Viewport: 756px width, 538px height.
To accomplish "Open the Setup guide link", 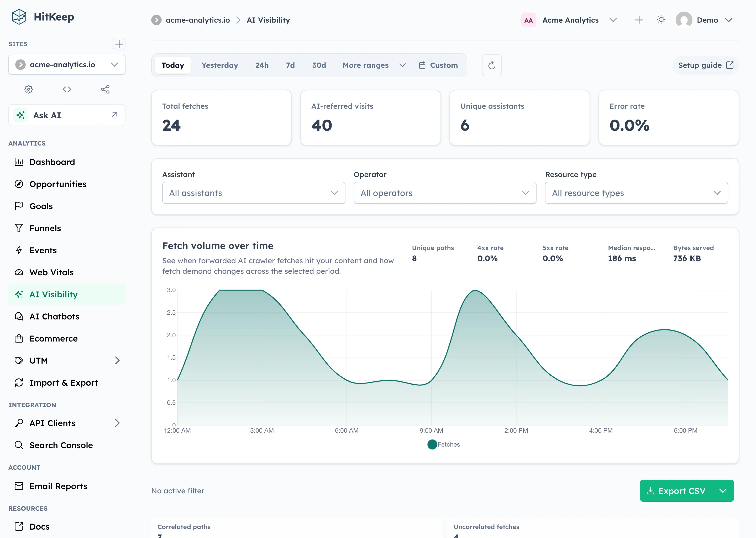I will point(705,65).
